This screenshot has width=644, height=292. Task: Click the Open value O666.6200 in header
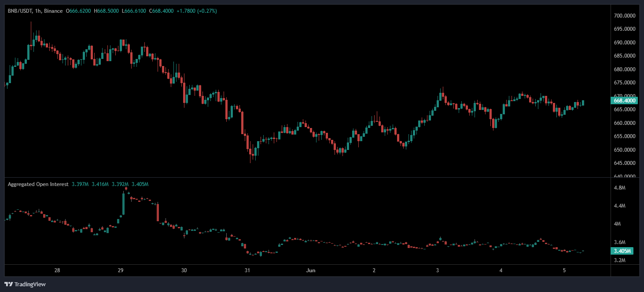[x=78, y=11]
